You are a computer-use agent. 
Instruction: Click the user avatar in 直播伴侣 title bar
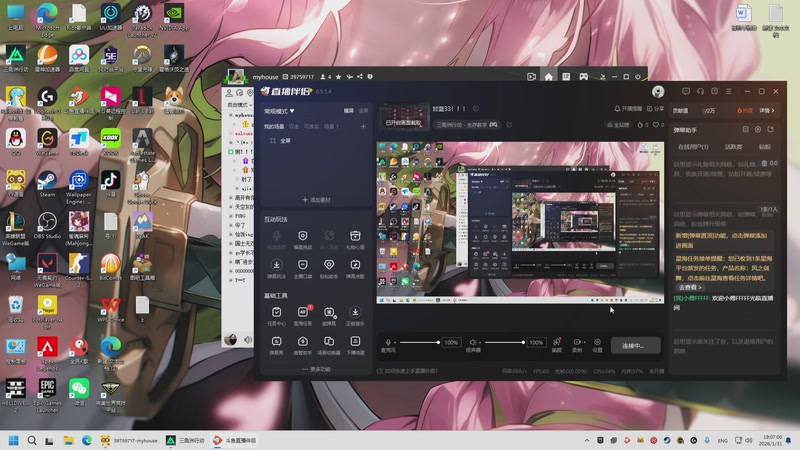pos(658,91)
